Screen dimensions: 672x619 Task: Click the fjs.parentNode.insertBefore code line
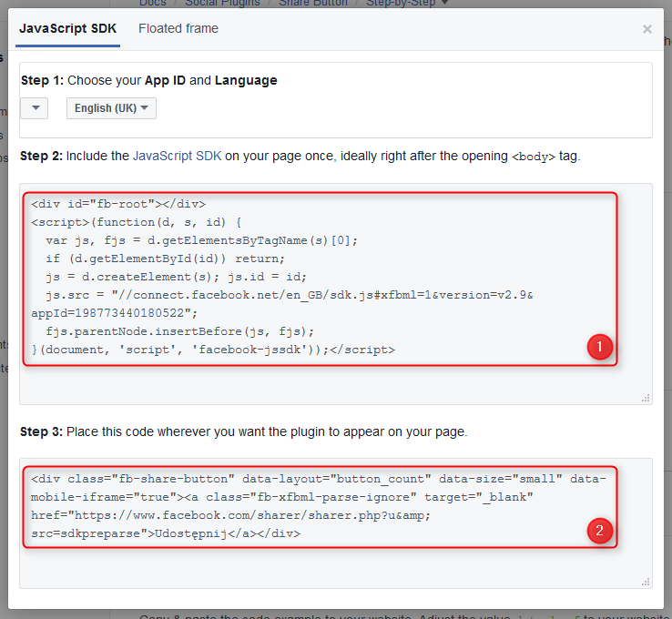(180, 331)
